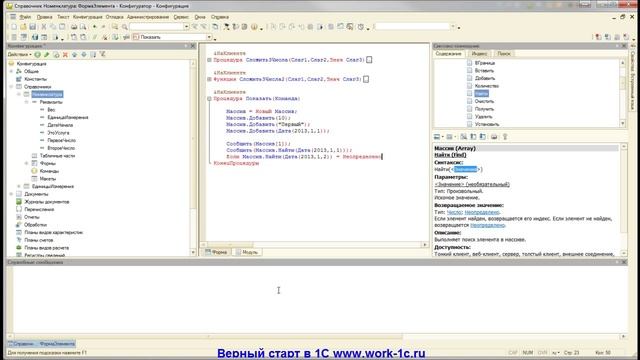640x360 pixels.
Task: Select Удалить in syntax assistant list
Action: tap(484, 117)
